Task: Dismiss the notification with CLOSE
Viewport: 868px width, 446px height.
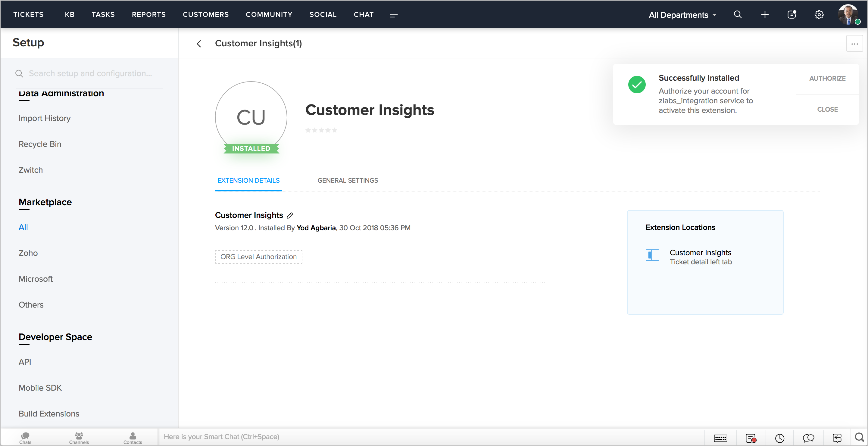Action: (827, 110)
